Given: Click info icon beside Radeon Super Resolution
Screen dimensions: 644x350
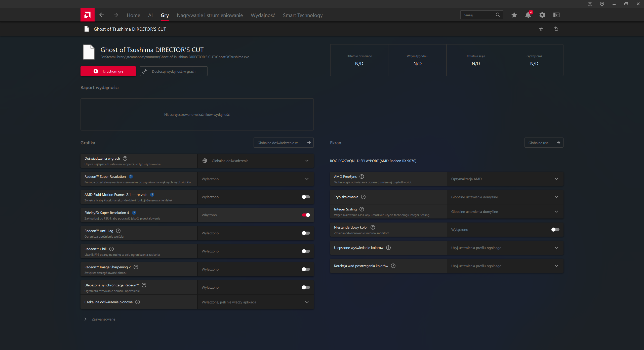Looking at the screenshot, I should tap(131, 177).
